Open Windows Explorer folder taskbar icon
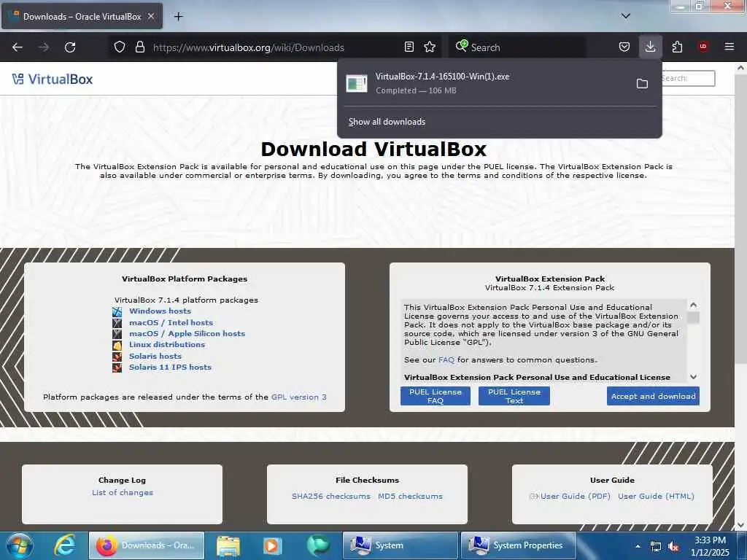Image resolution: width=747 pixels, height=560 pixels. [228, 545]
